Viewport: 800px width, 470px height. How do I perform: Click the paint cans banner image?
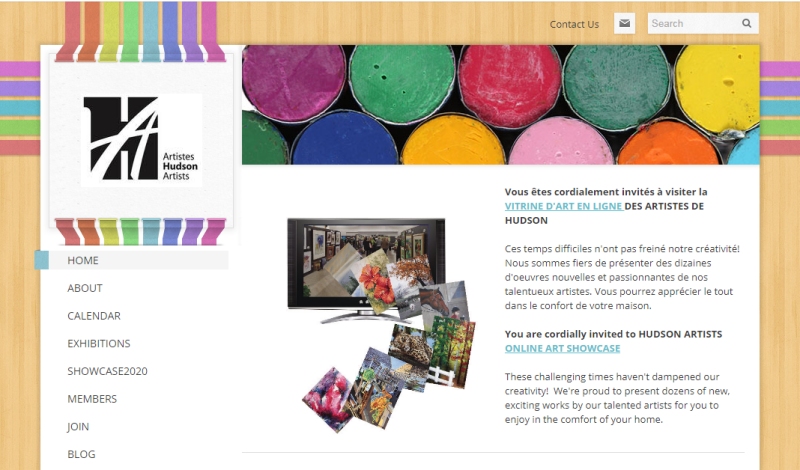(501, 105)
